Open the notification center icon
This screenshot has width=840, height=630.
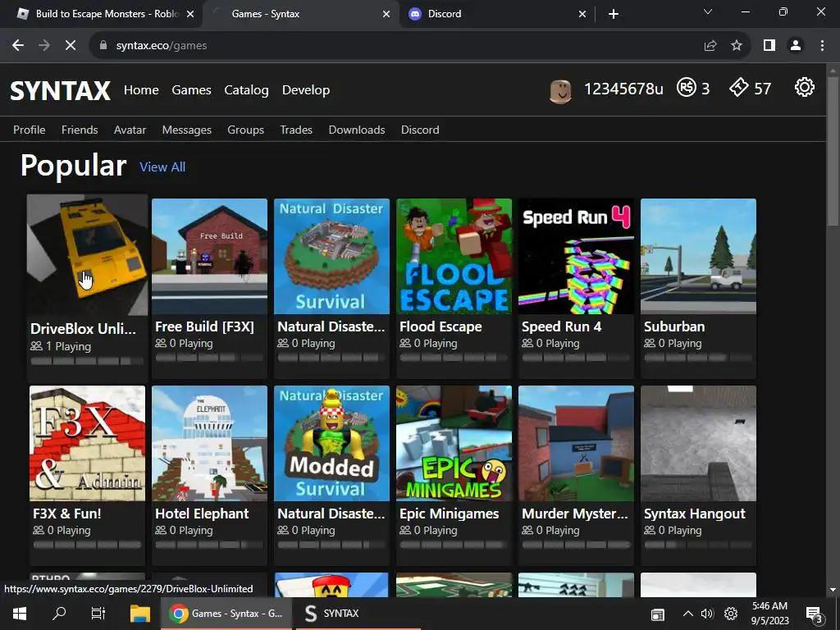pos(814,614)
